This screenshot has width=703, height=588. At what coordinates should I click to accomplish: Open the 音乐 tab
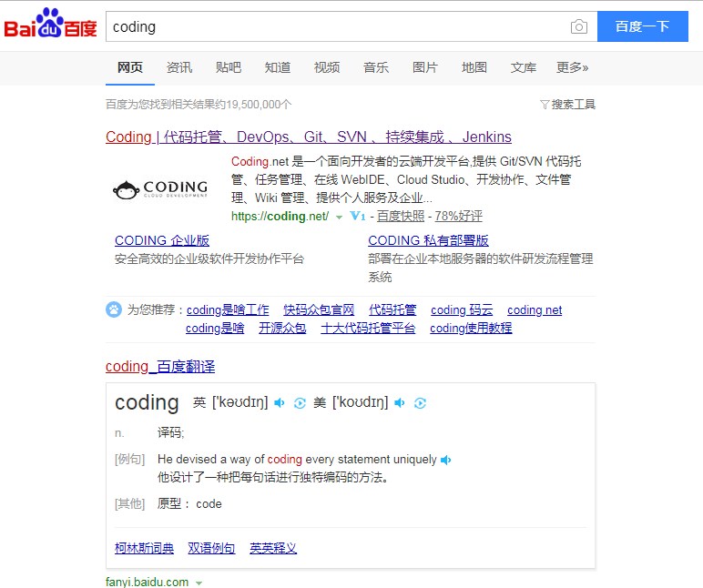(376, 67)
